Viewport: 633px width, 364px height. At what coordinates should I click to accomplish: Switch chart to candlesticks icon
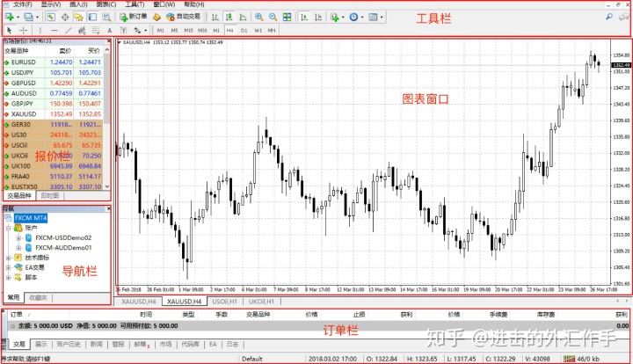(x=229, y=17)
